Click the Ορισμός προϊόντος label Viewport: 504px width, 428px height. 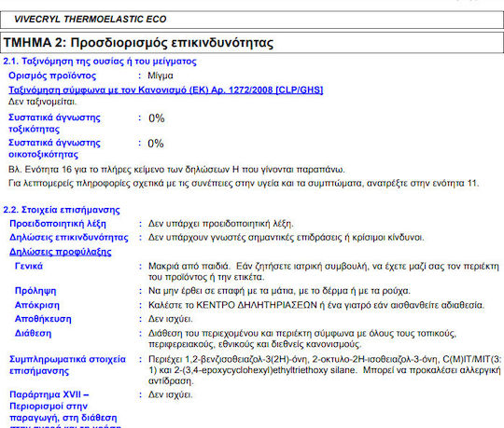pos(52,76)
